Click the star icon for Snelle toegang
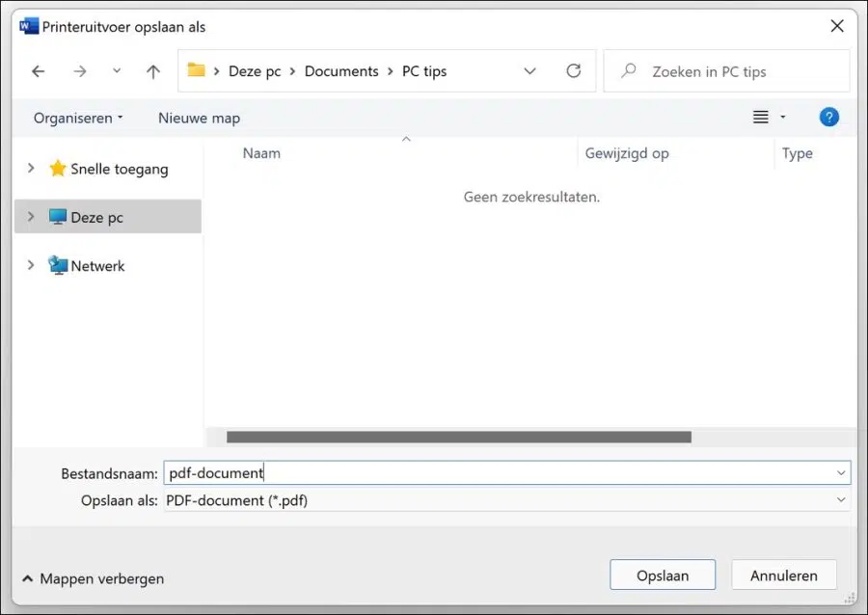Screen dimensions: 868x615 click(x=57, y=168)
